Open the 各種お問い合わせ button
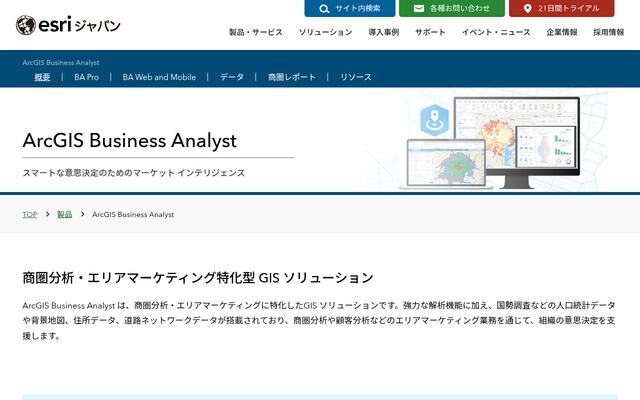 click(x=452, y=8)
